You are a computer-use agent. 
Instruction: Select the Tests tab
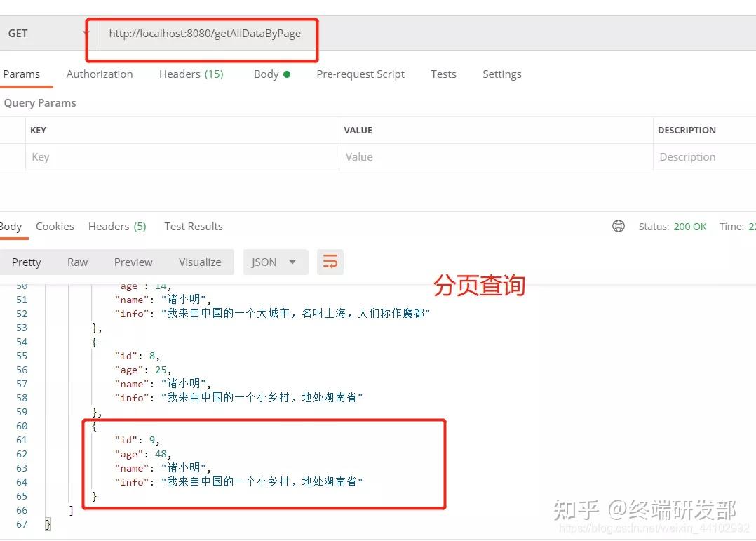coord(443,74)
